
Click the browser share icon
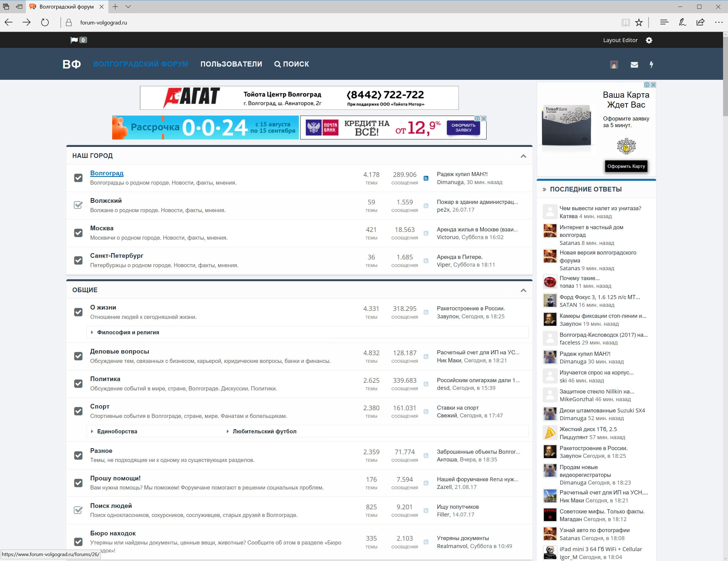coord(700,22)
